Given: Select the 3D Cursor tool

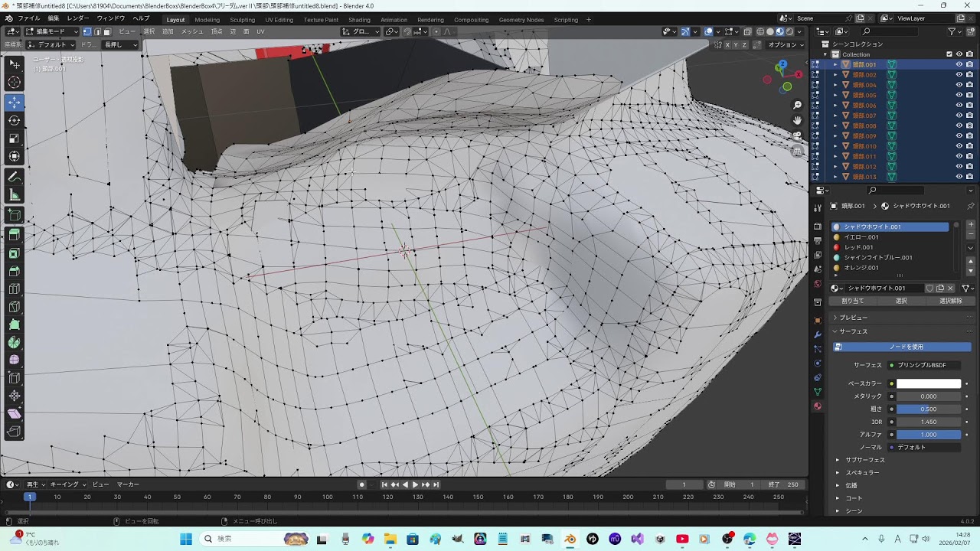Looking at the screenshot, I should [15, 83].
